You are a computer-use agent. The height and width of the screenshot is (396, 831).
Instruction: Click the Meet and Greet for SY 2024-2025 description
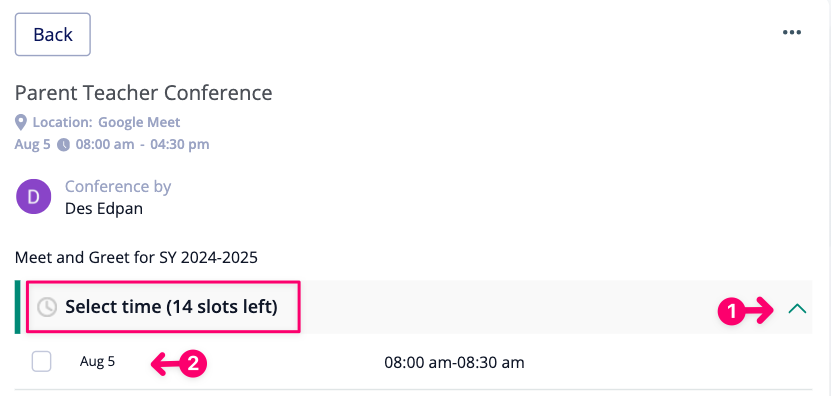point(136,258)
